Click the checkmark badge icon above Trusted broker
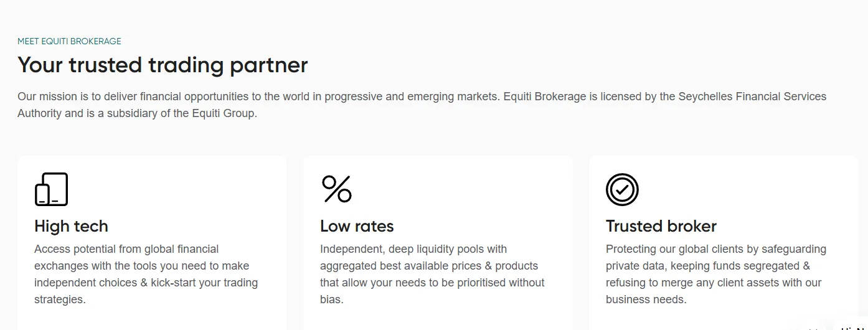Viewport: 868px width, 330px height. [622, 189]
